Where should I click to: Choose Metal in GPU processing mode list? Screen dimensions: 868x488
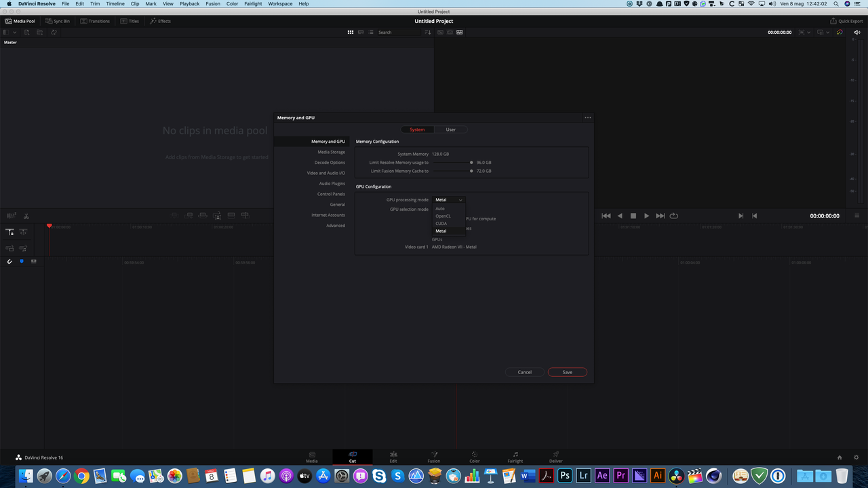449,231
